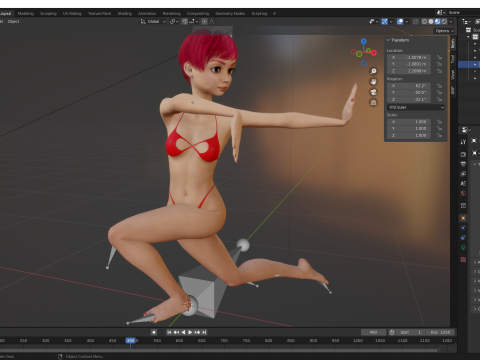The image size is (480, 360).
Task: Open the viewport shading options dropdown
Action: tap(451, 22)
